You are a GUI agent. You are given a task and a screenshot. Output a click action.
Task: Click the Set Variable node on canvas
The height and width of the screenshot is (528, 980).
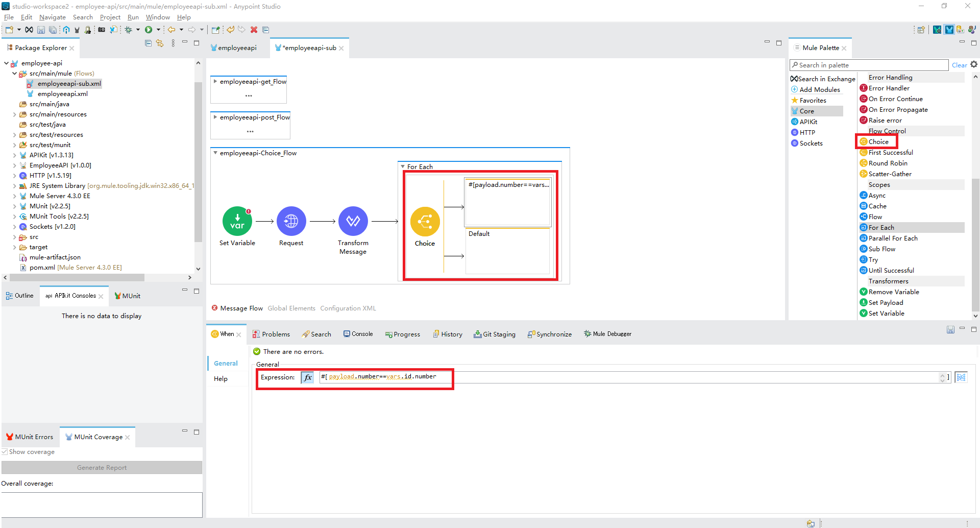[237, 221]
